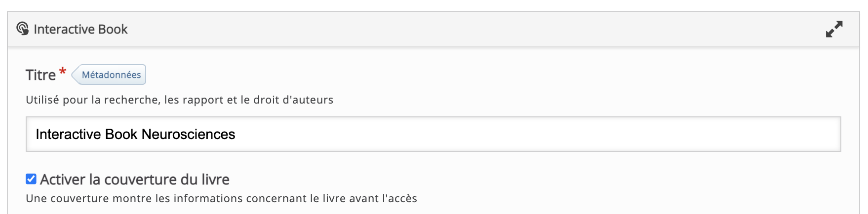The image size is (868, 214).
Task: Expand the editor to fullscreen
Action: coord(834,29)
